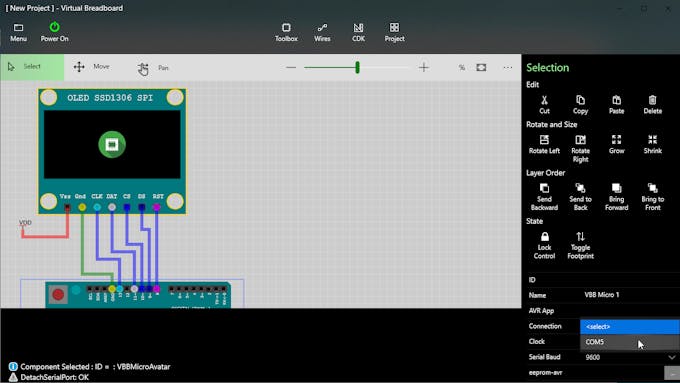The width and height of the screenshot is (680, 383).
Task: Switch to Move mode
Action: 91,67
